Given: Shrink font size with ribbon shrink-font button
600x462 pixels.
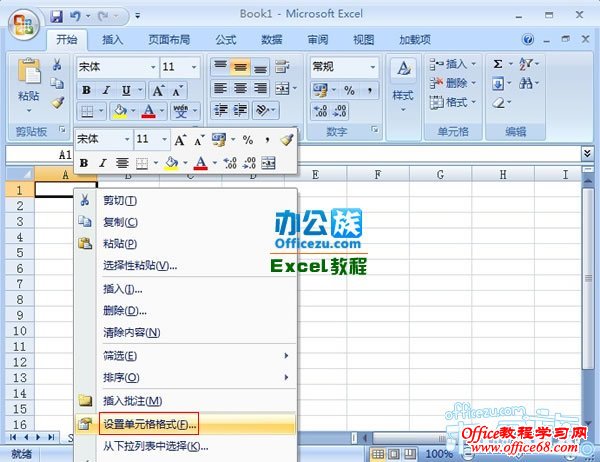Looking at the screenshot, I should pyautogui.click(x=177, y=91).
